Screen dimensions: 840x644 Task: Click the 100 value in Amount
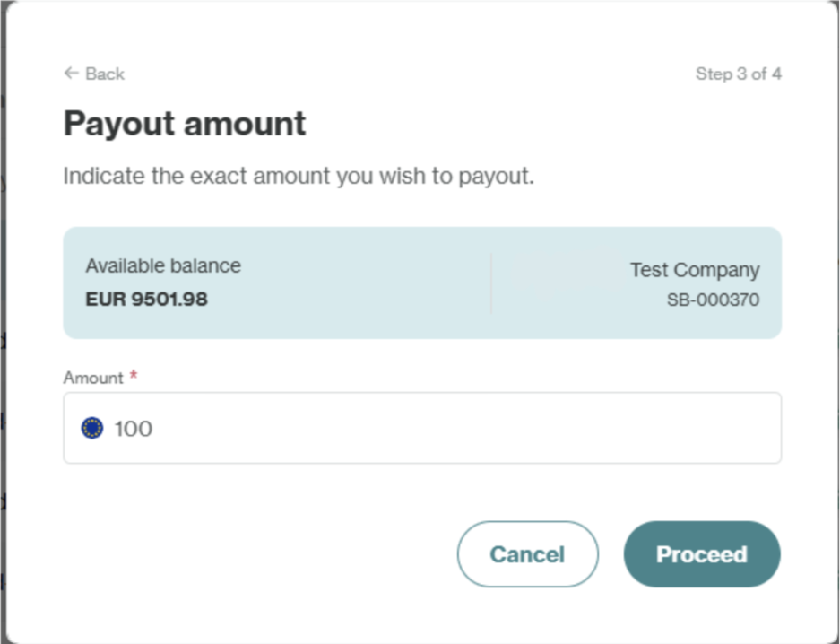click(x=134, y=429)
